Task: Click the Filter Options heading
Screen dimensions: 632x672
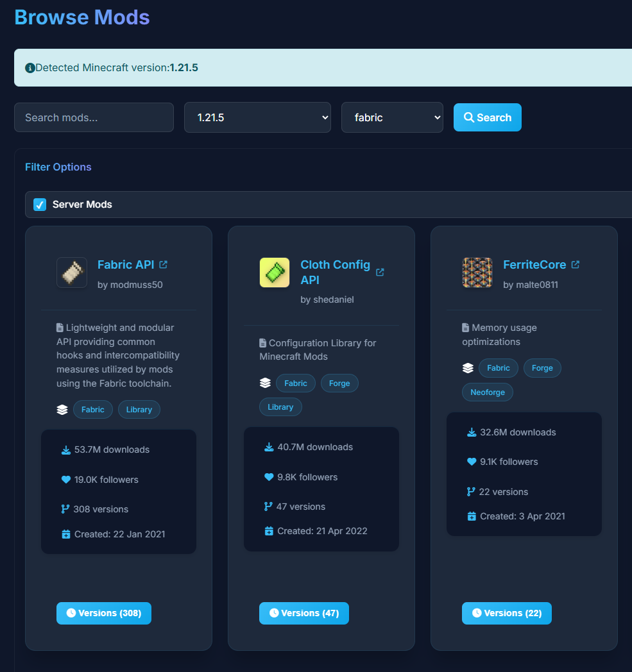Action: tap(58, 167)
